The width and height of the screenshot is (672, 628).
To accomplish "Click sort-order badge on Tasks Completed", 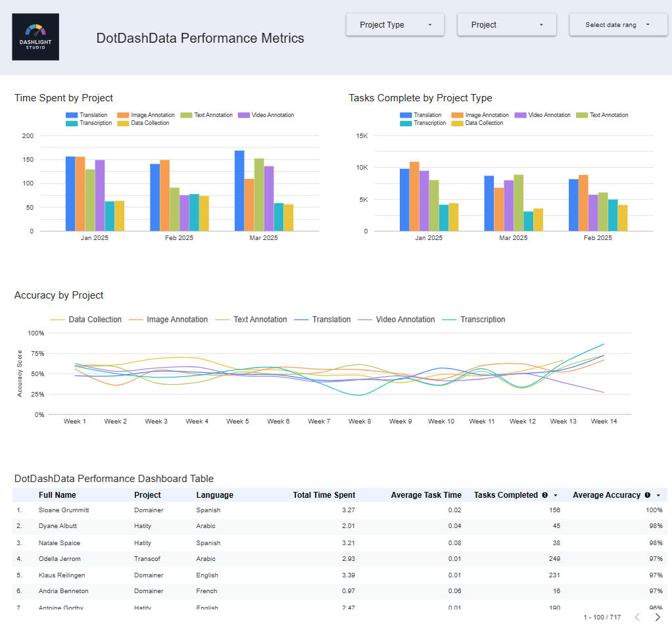I will [x=544, y=495].
